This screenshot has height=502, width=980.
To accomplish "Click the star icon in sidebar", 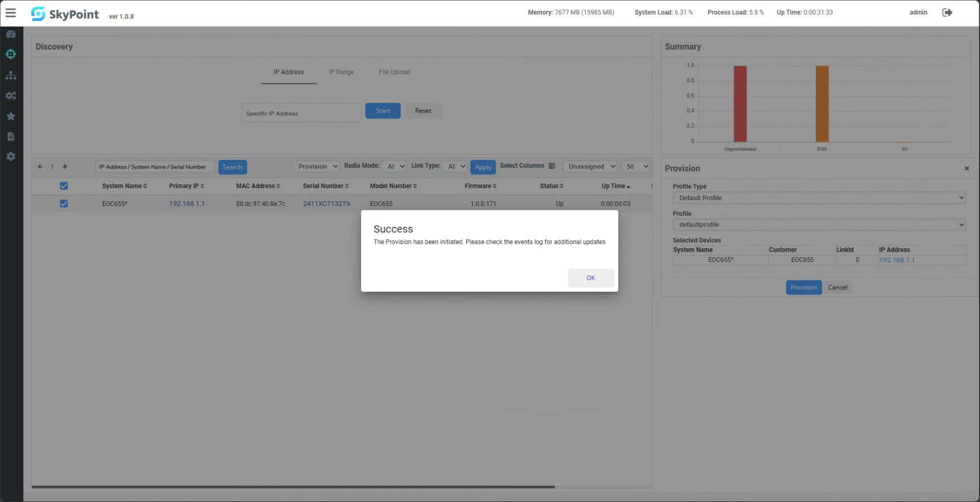I will (11, 116).
